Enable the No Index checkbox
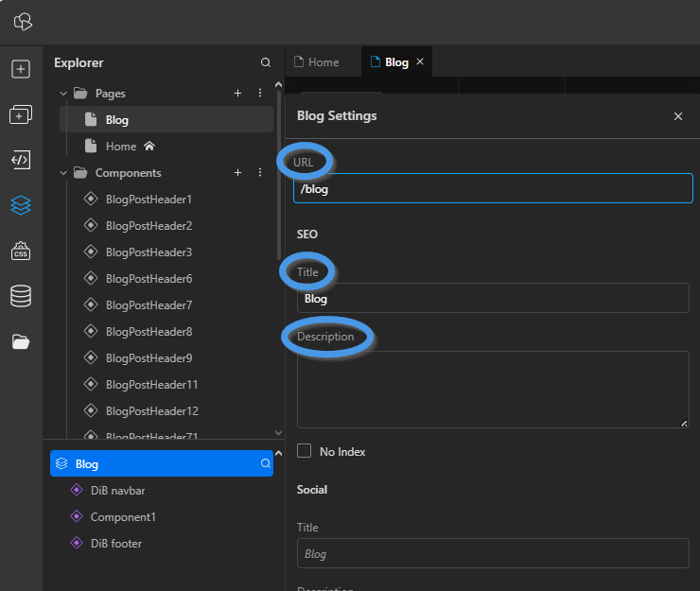 tap(304, 451)
